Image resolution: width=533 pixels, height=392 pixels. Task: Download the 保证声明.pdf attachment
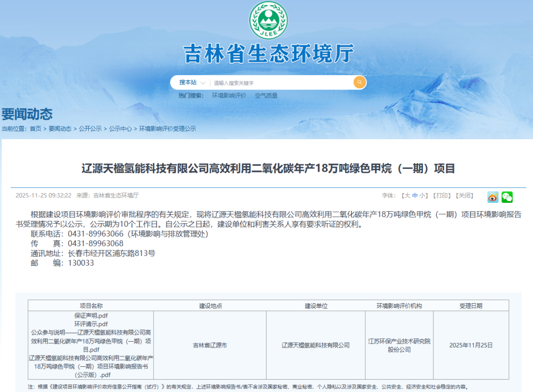pos(91,315)
